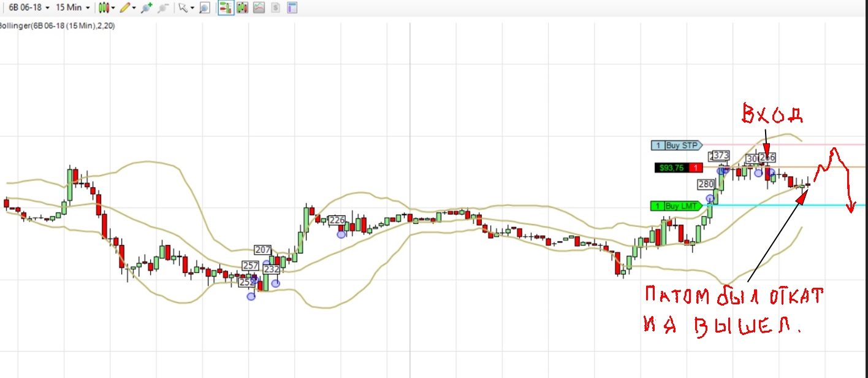This screenshot has width=868, height=378.
Task: Toggle the Chart Trader icon
Action: click(226, 8)
